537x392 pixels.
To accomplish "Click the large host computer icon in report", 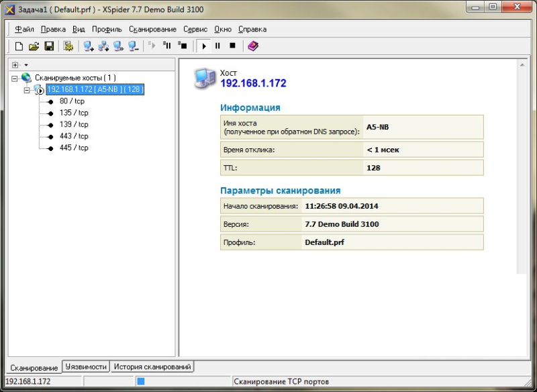I will pos(205,79).
